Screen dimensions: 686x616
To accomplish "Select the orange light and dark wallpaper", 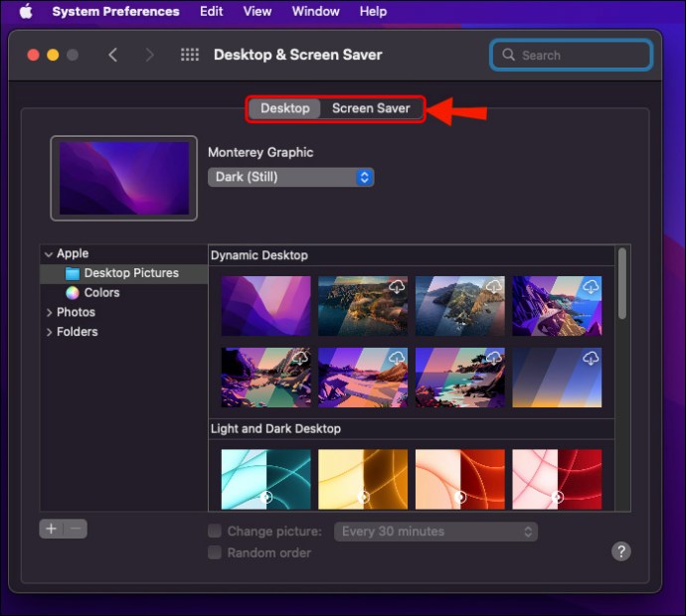I will [x=459, y=479].
